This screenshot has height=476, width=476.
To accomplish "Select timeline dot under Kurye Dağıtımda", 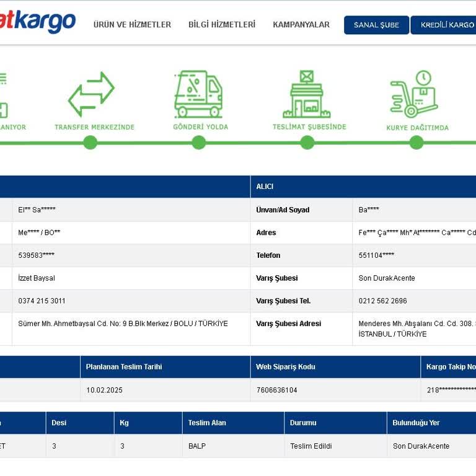I will (x=416, y=143).
